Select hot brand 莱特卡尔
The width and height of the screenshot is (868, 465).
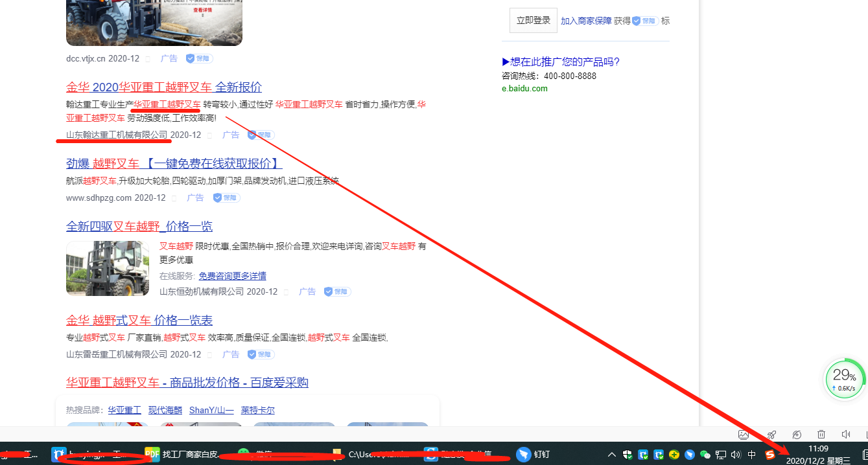[258, 410]
